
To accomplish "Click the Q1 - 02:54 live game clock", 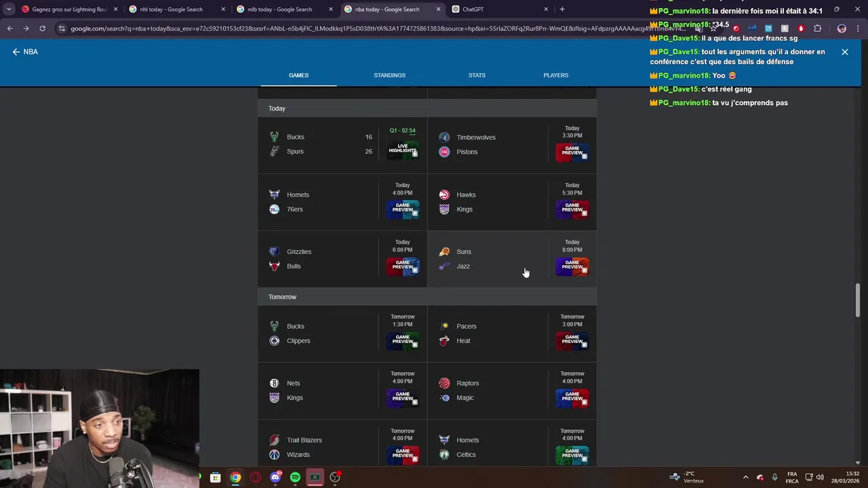I will 403,130.
